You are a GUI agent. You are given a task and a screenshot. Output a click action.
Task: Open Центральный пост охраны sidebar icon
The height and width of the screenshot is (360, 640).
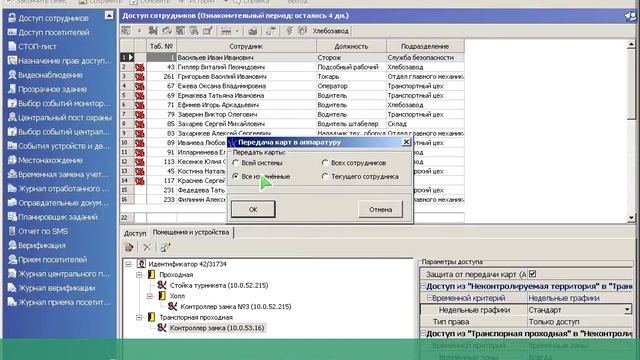[x=12, y=118]
